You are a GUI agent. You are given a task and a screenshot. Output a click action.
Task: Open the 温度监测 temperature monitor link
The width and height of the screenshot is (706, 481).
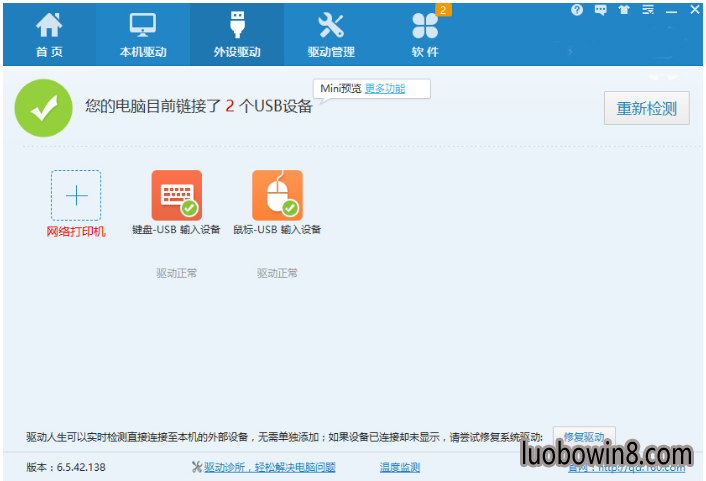(400, 467)
